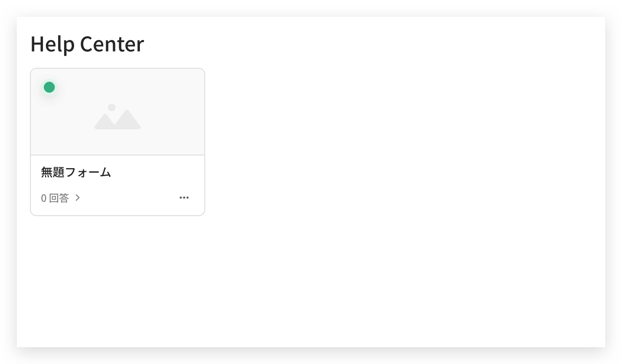Image resolution: width=622 pixels, height=364 pixels.
Task: Click the green published status dot
Action: click(49, 87)
